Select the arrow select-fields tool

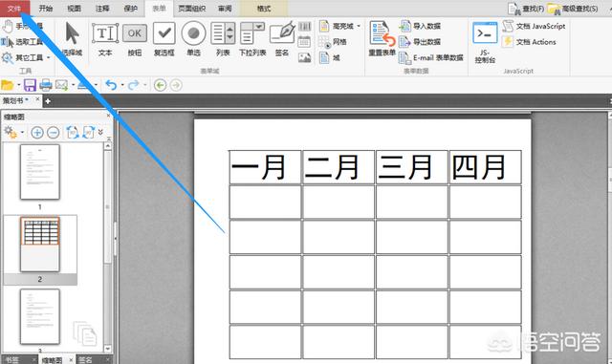point(73,38)
